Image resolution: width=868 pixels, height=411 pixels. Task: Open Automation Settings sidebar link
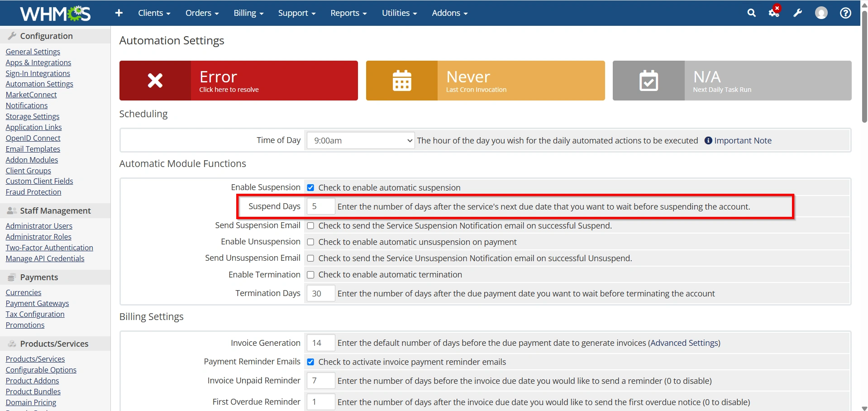click(39, 84)
